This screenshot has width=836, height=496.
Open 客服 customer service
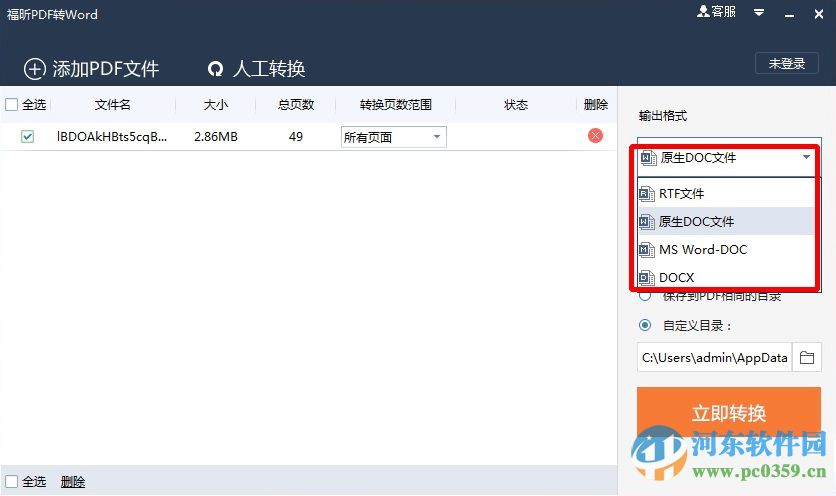click(716, 12)
